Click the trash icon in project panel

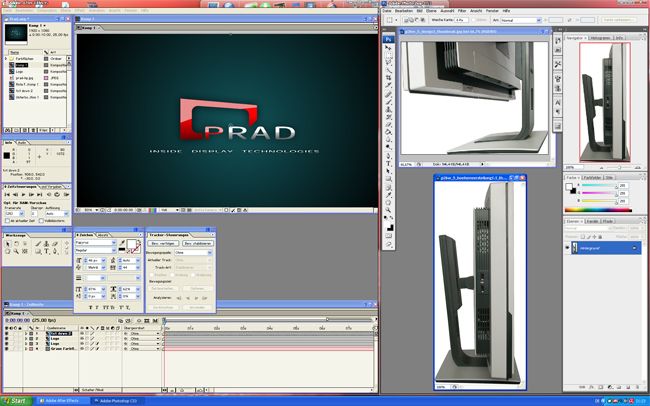point(33,130)
